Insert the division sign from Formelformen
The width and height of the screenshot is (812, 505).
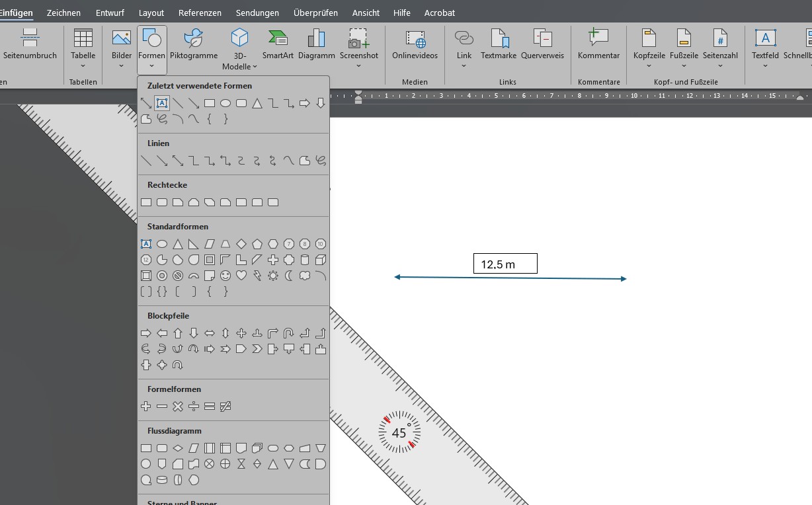tap(194, 407)
